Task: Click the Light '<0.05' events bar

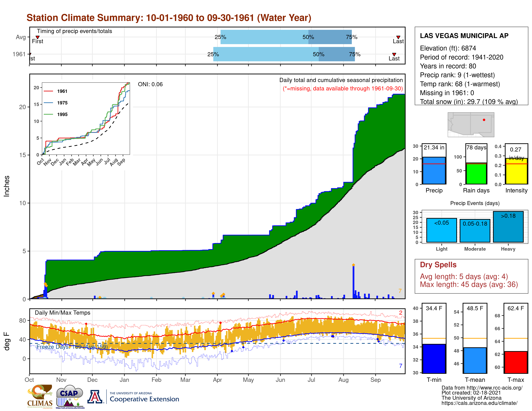Action: tap(442, 230)
